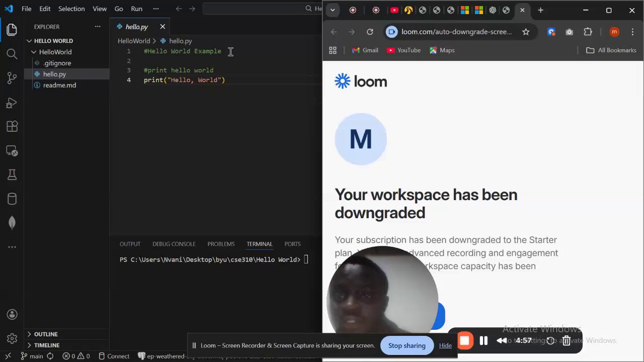The height and width of the screenshot is (362, 644).
Task: Open the Chrome extensions puzzle icon
Action: coord(588,32)
